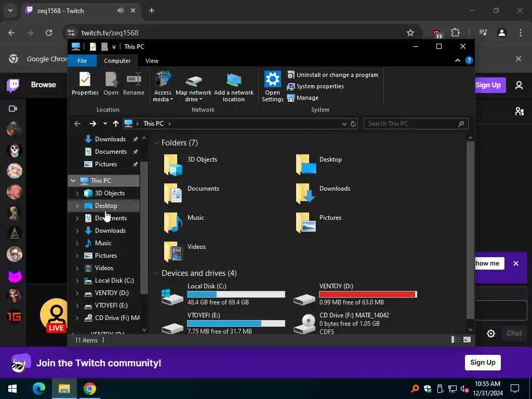
Task: Collapse This PC in navigation tree
Action: (x=73, y=181)
